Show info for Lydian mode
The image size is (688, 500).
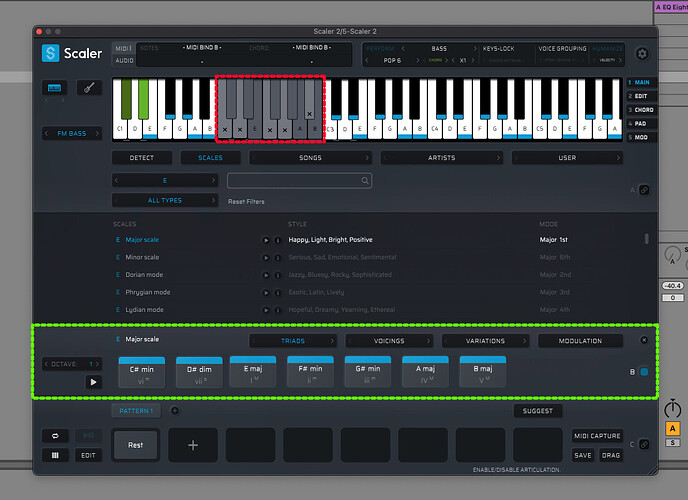(x=277, y=310)
